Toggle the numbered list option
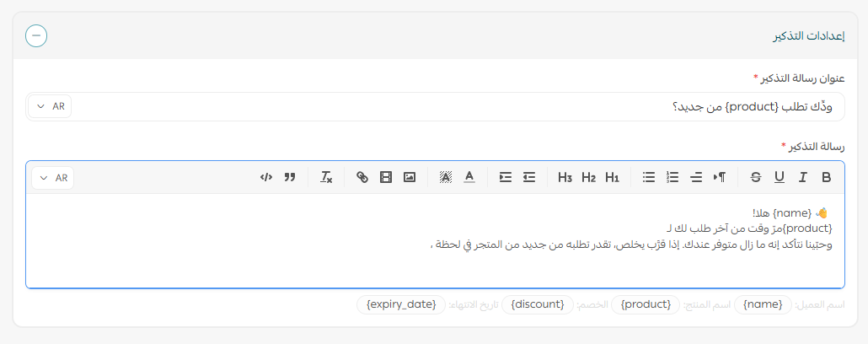868x344 pixels. coord(672,177)
